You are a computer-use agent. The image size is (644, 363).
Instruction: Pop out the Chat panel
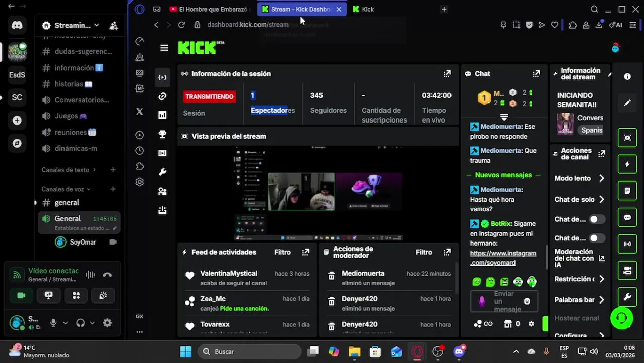pyautogui.click(x=536, y=74)
